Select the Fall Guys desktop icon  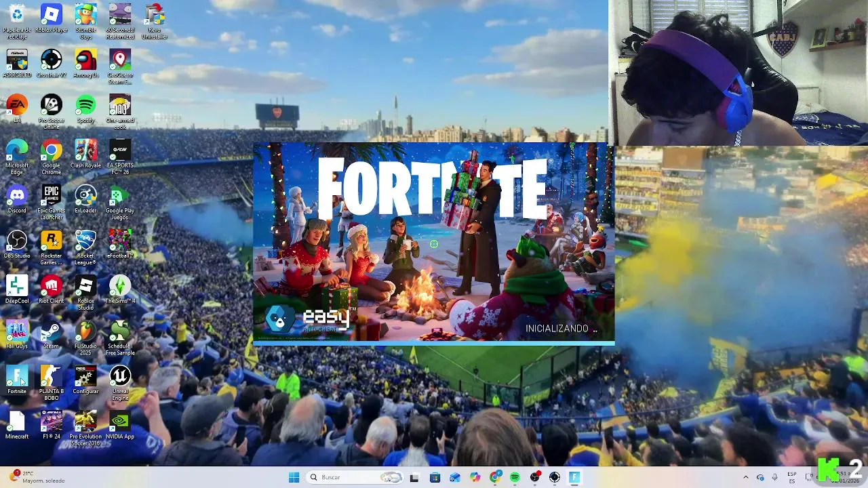tap(17, 335)
